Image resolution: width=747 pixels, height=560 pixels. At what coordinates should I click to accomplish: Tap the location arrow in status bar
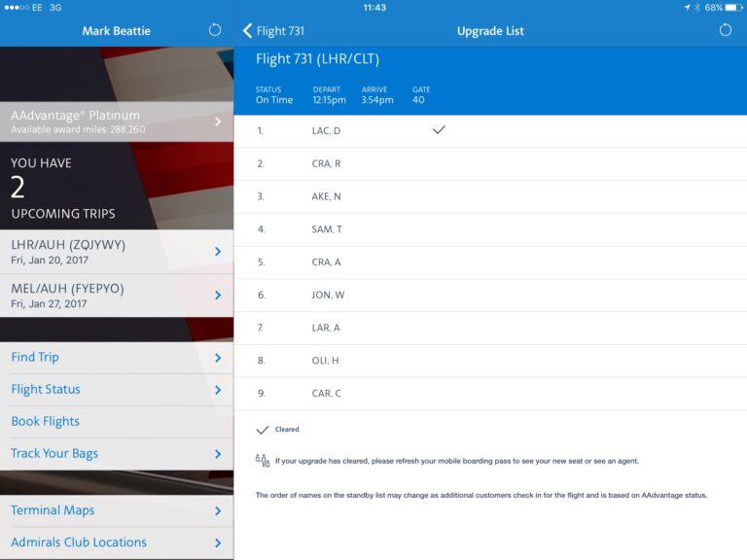pos(687,8)
